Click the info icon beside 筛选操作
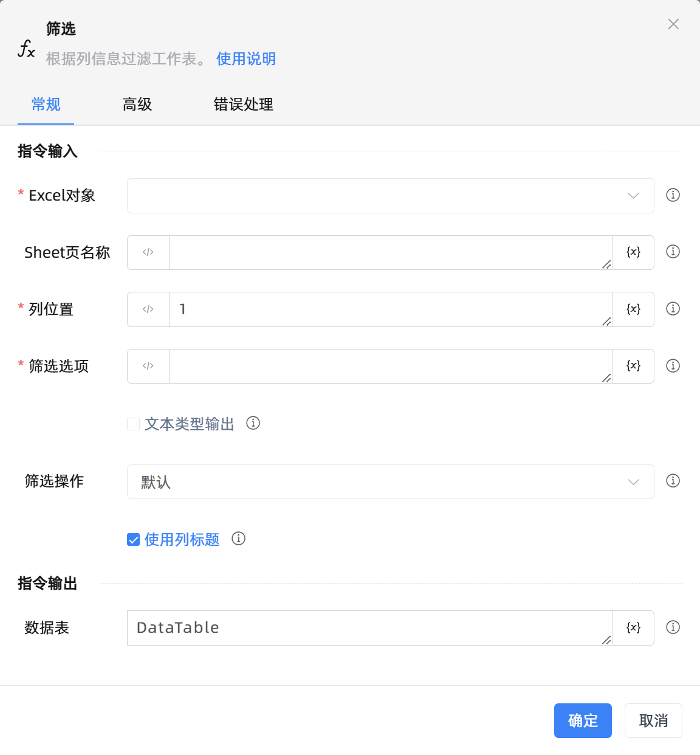Viewport: 700px width, 755px height. click(673, 481)
